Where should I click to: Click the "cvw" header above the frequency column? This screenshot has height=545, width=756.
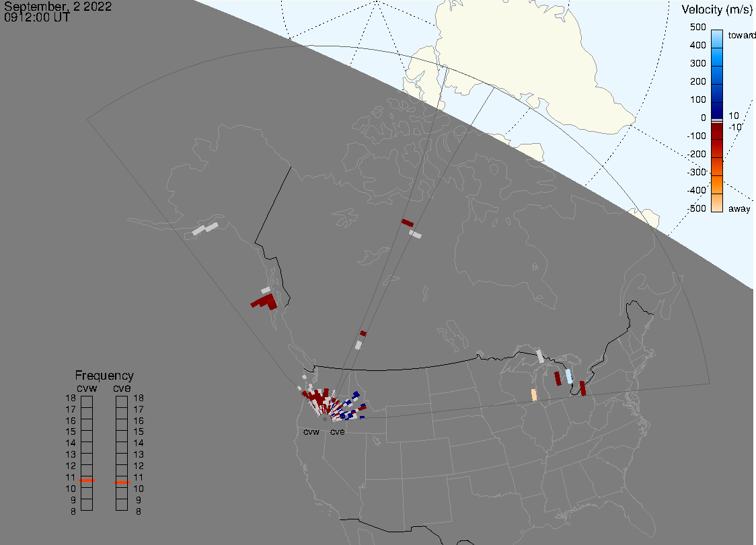pos(87,388)
